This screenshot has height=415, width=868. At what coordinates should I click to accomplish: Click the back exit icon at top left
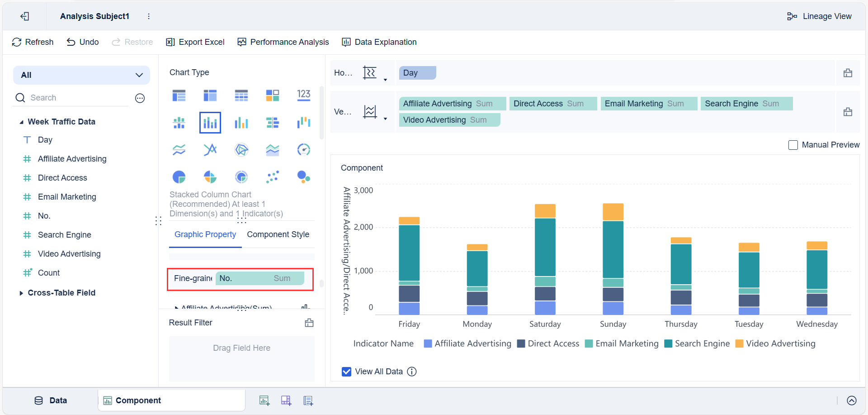click(x=25, y=16)
